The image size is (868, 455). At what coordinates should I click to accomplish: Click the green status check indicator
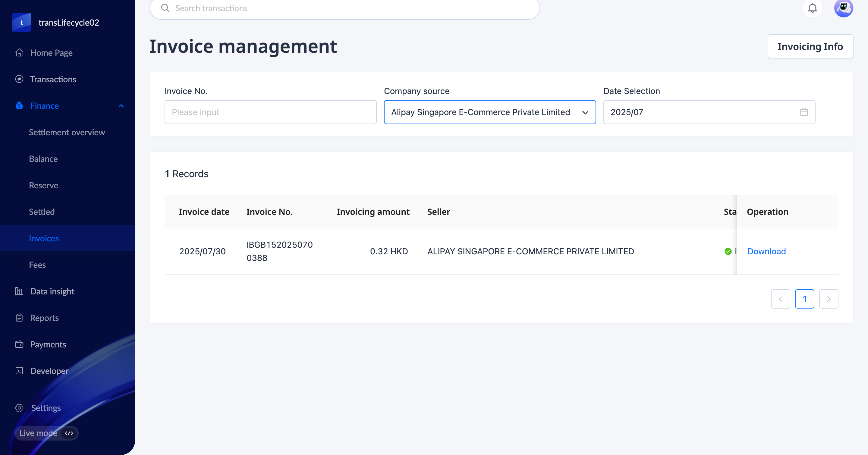(728, 251)
